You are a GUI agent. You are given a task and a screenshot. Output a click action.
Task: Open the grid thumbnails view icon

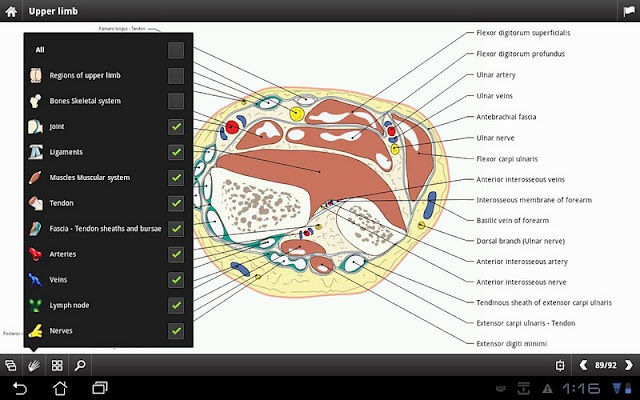click(x=57, y=365)
